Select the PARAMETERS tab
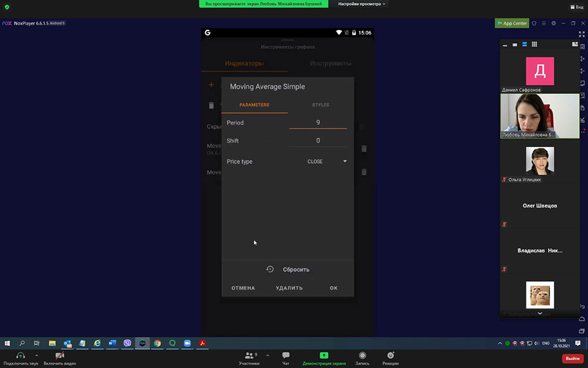The width and height of the screenshot is (588, 368). tap(254, 105)
